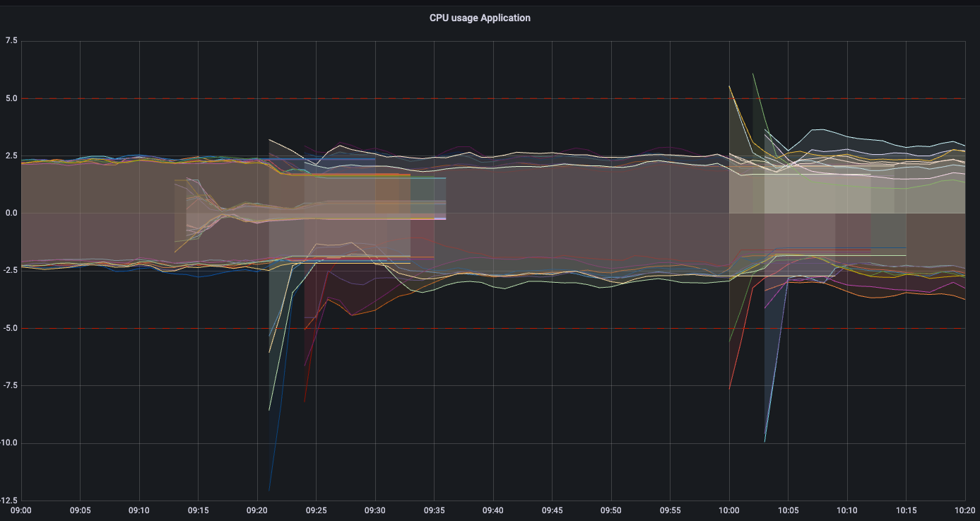Click the -2.5 y-axis label
980x521 pixels.
10,271
